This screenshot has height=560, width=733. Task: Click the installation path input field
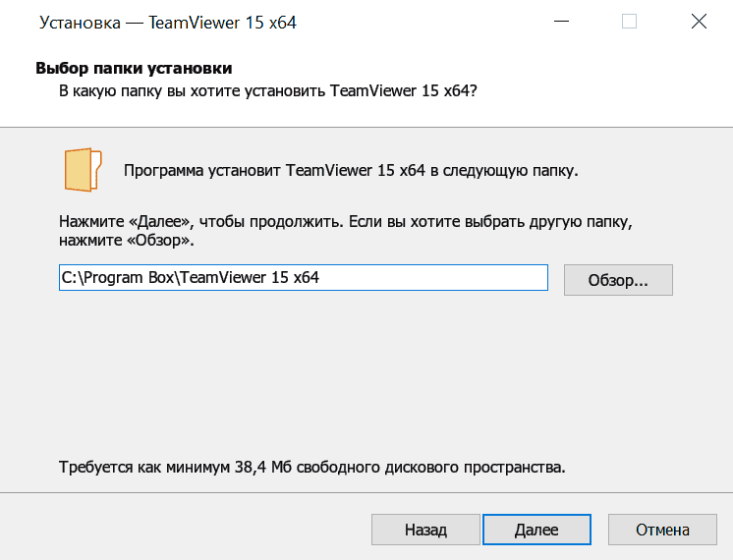click(304, 278)
